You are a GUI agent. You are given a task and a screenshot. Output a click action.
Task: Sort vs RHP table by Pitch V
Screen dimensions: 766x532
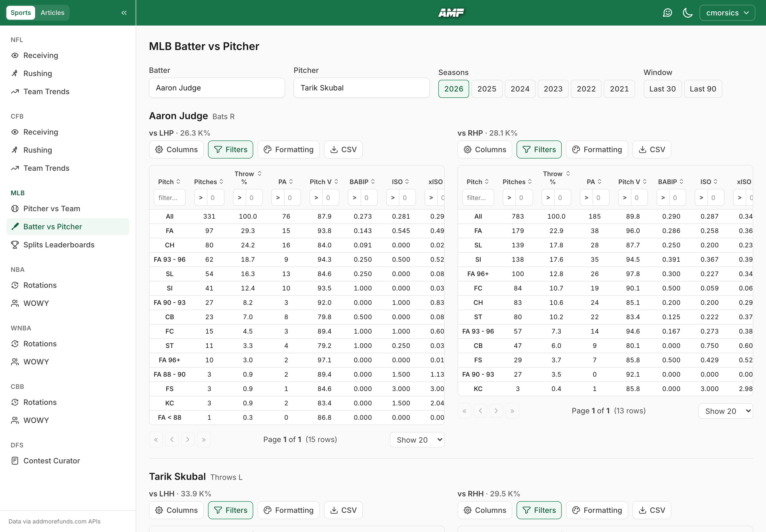coord(632,182)
